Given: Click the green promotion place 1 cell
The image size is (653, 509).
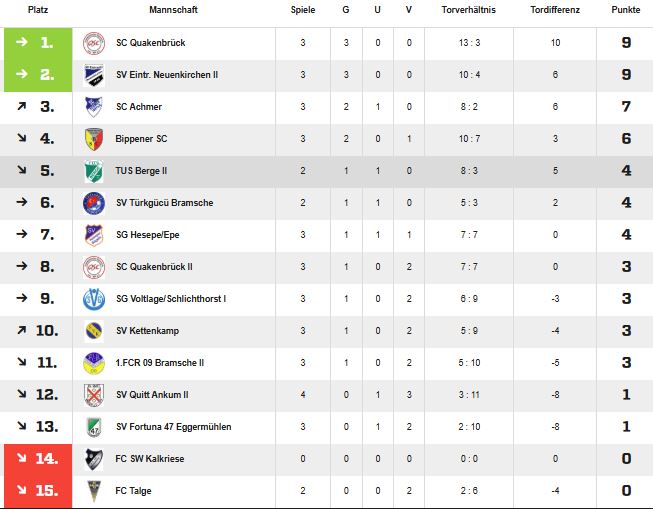Looking at the screenshot, I should tap(38, 44).
